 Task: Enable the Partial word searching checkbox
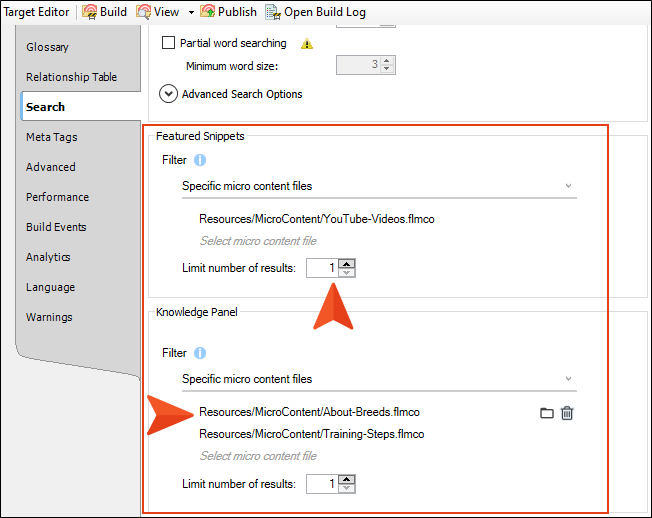pyautogui.click(x=168, y=44)
